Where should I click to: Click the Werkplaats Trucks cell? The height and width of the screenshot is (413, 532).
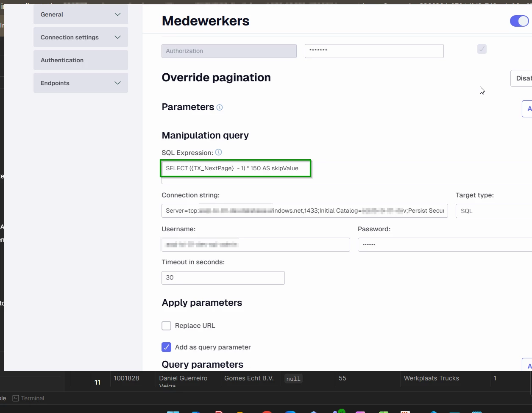[432, 378]
